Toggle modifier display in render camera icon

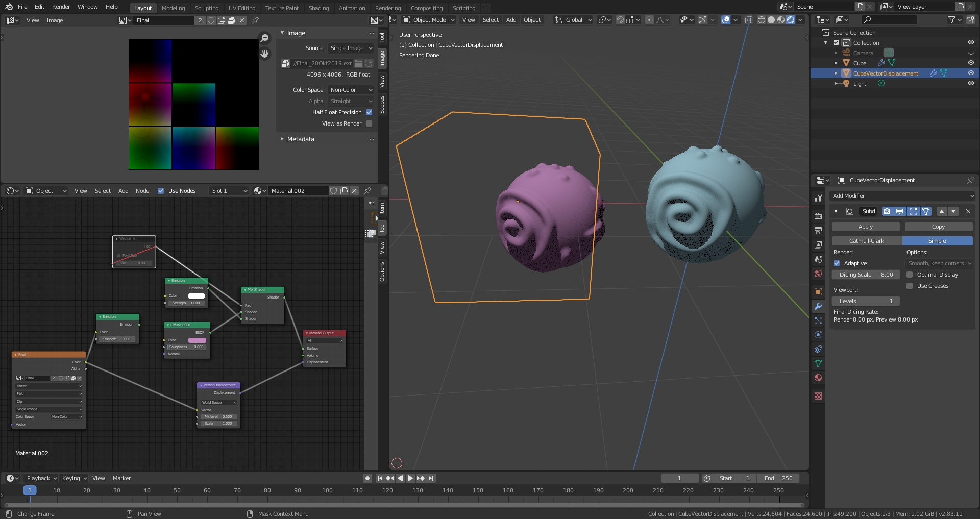[887, 211]
